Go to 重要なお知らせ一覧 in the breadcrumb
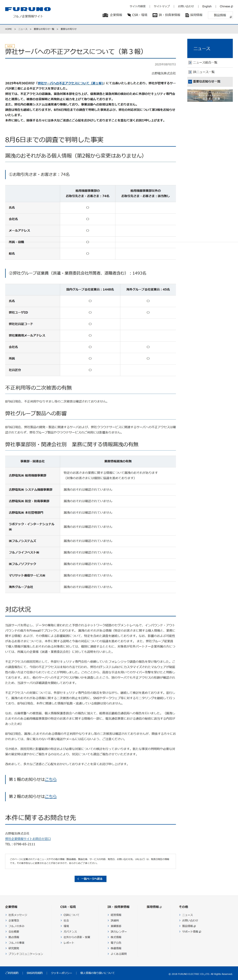The image size is (238, 980). tap(44, 29)
